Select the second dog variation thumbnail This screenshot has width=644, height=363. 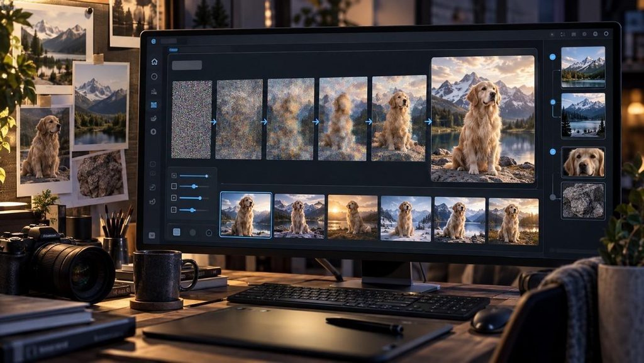299,216
